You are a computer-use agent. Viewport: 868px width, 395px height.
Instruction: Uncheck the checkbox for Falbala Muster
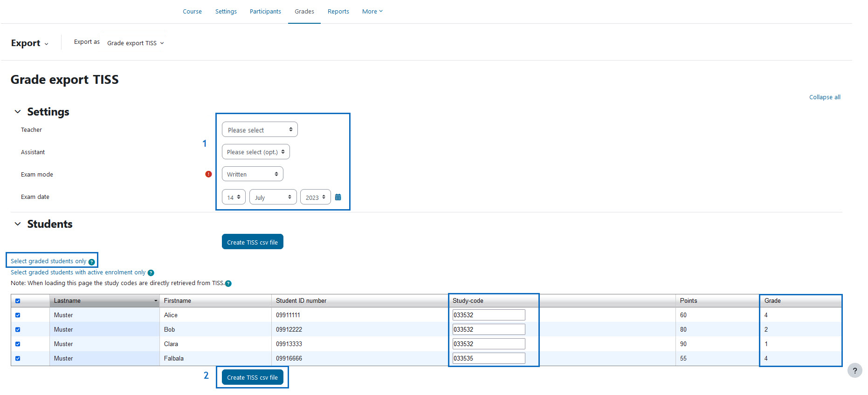tap(18, 359)
